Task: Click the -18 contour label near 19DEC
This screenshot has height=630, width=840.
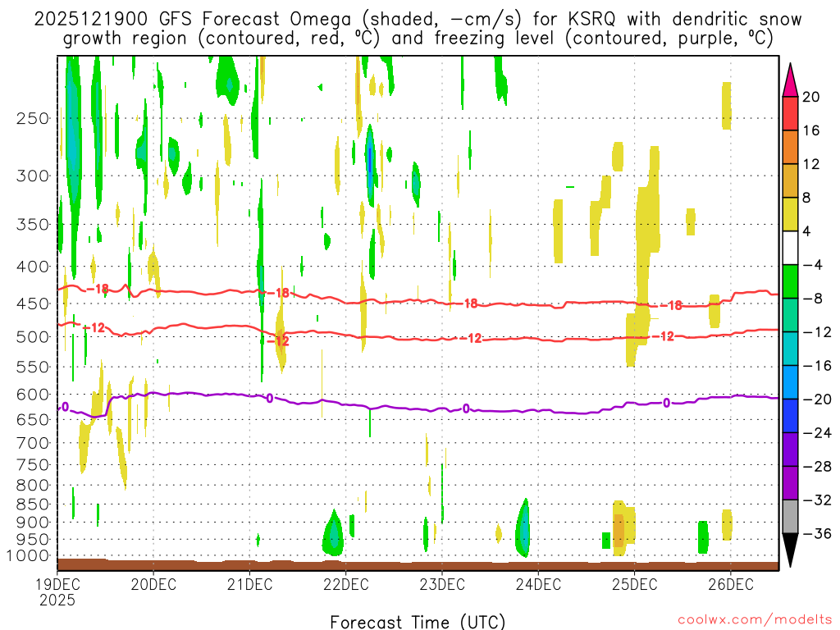Action: [x=97, y=290]
